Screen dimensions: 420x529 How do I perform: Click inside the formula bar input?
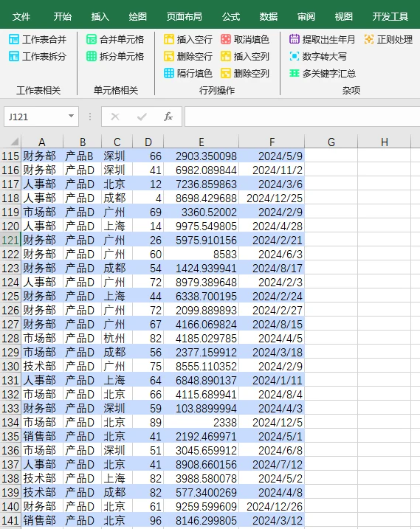[x=302, y=117]
